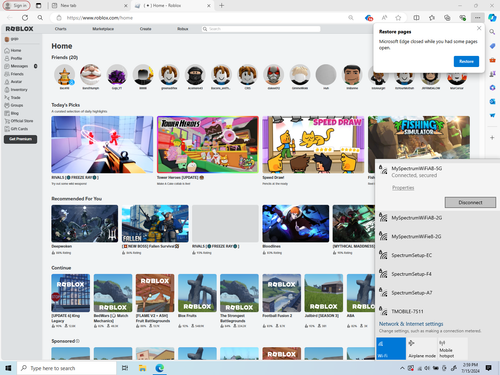Image resolution: width=500 pixels, height=375 pixels.
Task: Open the Edge sidebar tools briefcase icon
Action: 492,60
